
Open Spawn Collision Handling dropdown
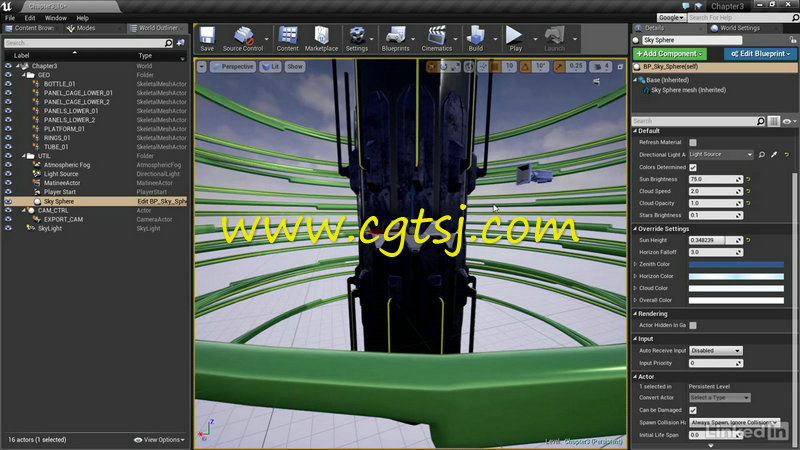tap(735, 422)
